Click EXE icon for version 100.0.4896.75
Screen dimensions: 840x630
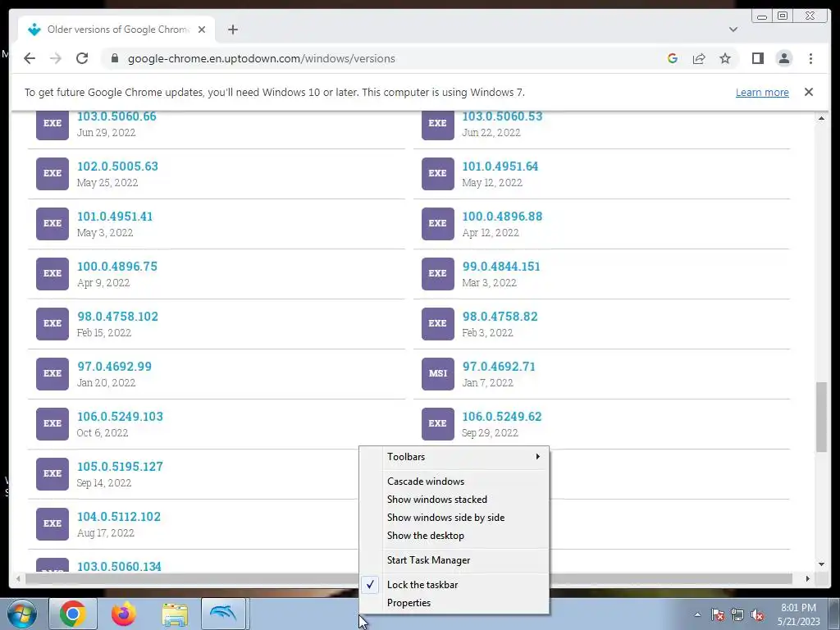tap(52, 274)
